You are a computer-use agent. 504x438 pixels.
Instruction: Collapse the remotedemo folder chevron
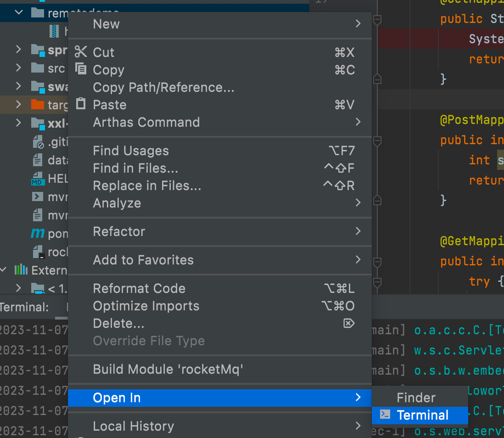click(19, 12)
